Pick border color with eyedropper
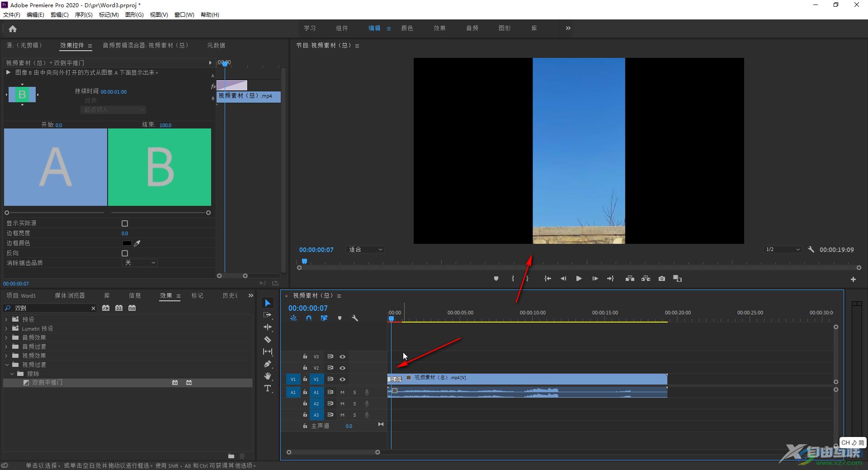This screenshot has height=470, width=868. click(137, 243)
